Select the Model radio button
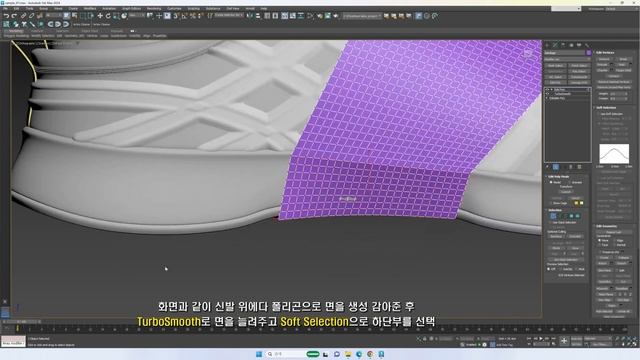The image size is (640, 360). (551, 182)
